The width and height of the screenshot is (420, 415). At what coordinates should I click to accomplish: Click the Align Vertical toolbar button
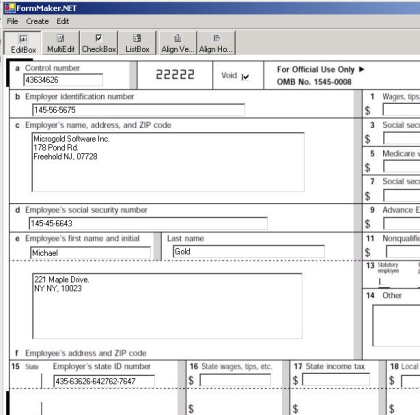[178, 43]
